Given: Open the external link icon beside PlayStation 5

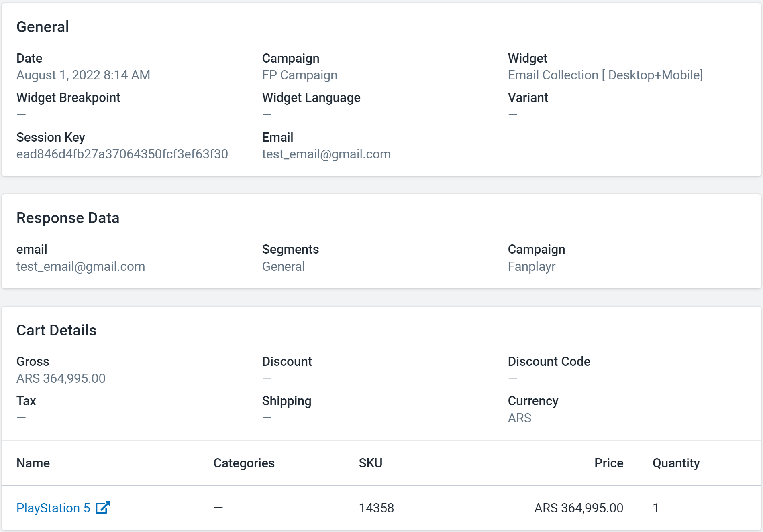Looking at the screenshot, I should tap(103, 508).
